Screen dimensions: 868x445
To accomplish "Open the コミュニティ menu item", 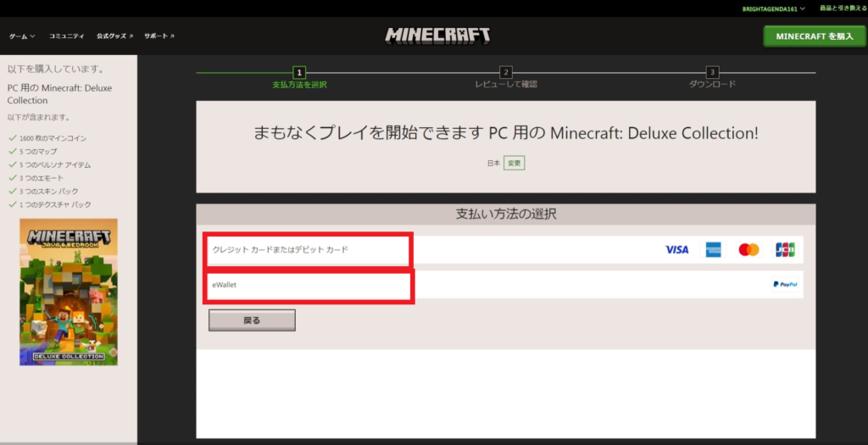I will click(66, 36).
